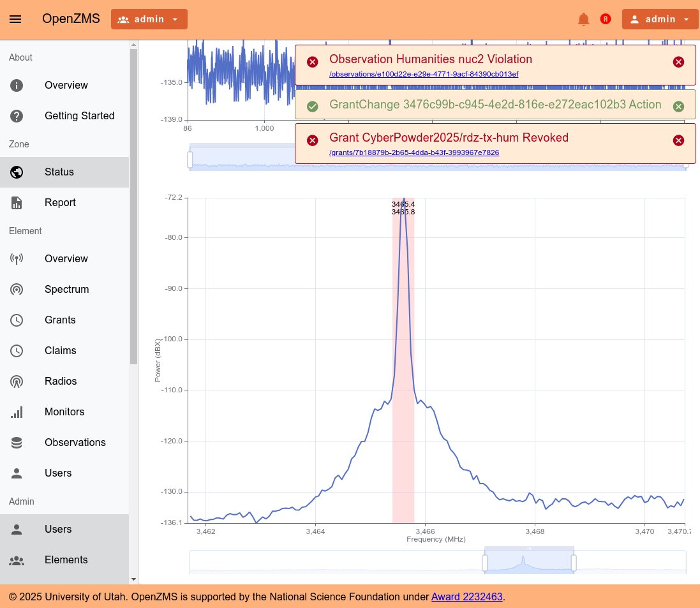
Task: Click sidebar scroll-up arrow
Action: point(133,45)
